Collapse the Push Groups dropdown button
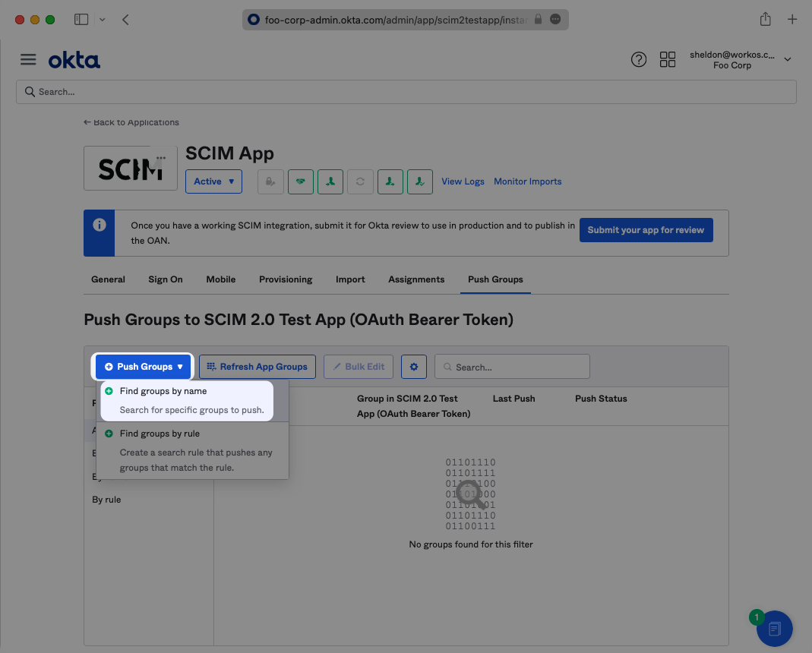812x653 pixels. click(x=144, y=367)
